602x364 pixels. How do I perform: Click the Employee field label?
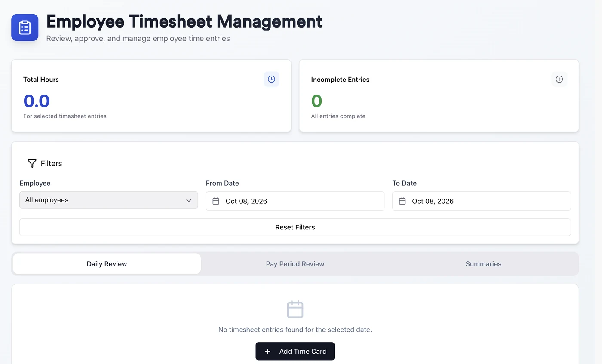(x=35, y=183)
